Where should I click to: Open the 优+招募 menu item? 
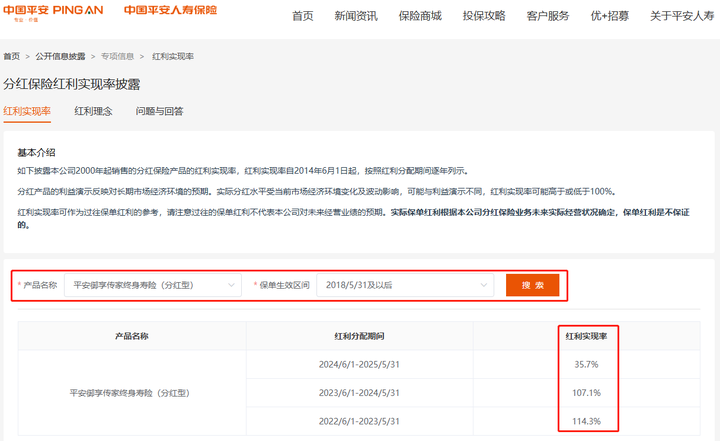click(x=610, y=16)
